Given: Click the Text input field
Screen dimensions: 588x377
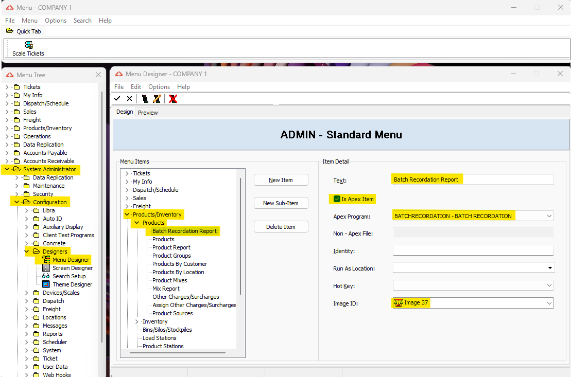Looking at the screenshot, I should point(473,179).
